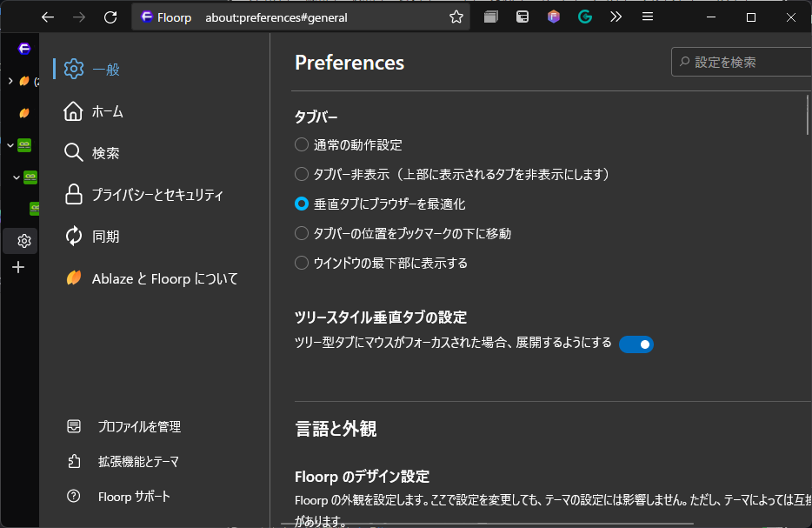
Task: Bookmark this page with the star icon
Action: point(456,16)
